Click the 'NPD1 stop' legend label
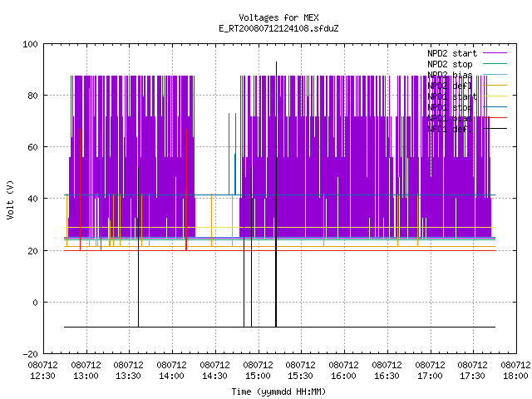This screenshot has width=532, height=399. click(x=450, y=107)
